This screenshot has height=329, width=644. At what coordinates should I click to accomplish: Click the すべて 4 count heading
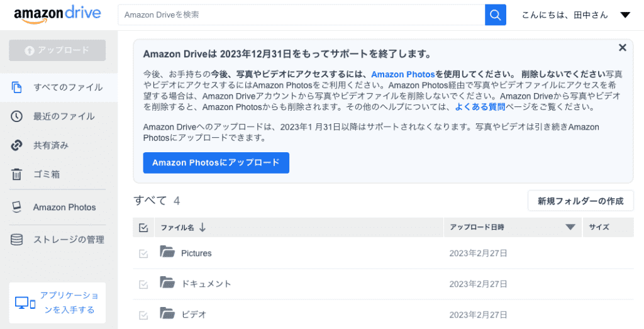[x=157, y=201]
